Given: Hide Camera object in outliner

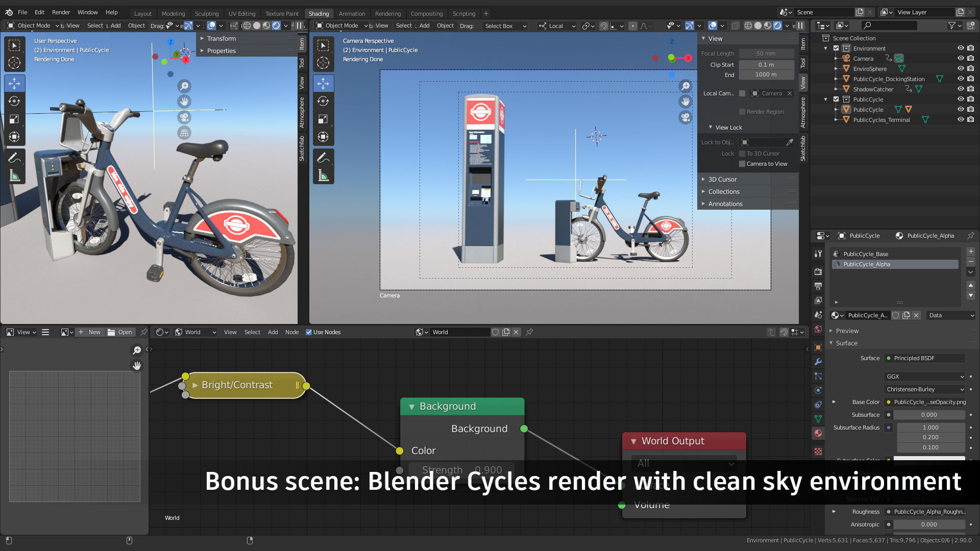Looking at the screenshot, I should 960,58.
